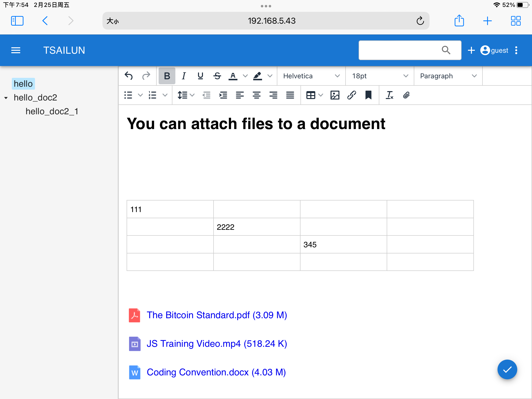Open the line height dropdown

pyautogui.click(x=186, y=95)
